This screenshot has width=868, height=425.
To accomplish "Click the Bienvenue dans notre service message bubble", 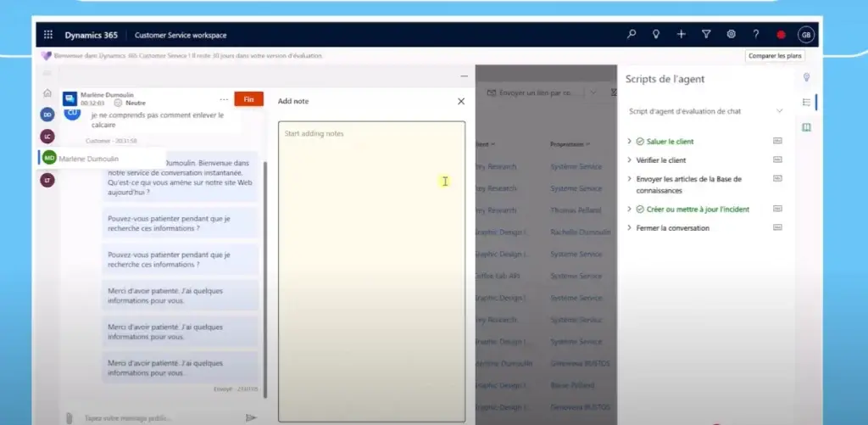I will click(180, 177).
